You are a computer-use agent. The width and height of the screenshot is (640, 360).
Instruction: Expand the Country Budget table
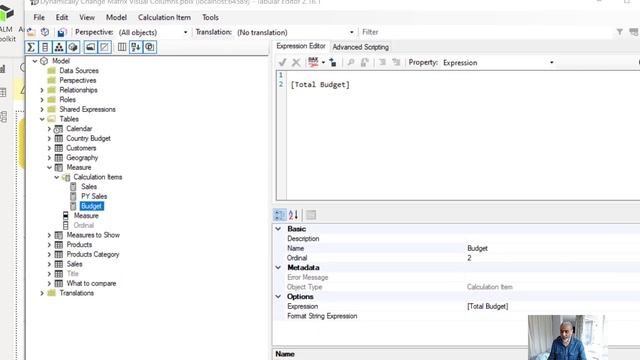49,138
